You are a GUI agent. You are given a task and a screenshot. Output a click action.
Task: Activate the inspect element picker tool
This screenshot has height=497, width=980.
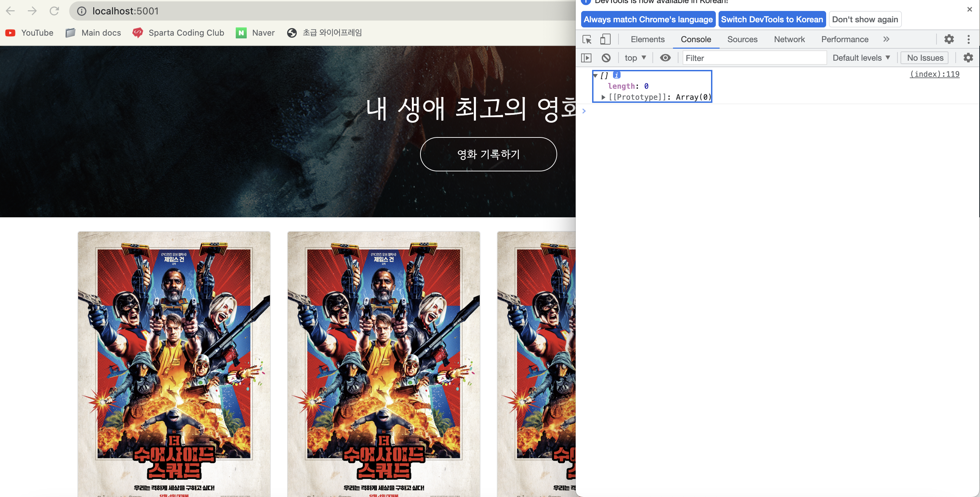(587, 39)
